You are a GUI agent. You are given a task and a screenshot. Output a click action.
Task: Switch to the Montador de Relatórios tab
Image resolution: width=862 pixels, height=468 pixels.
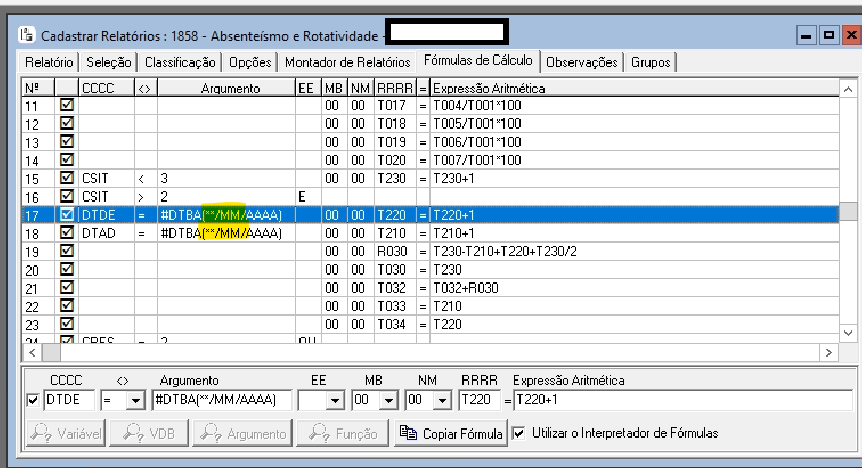(x=347, y=63)
